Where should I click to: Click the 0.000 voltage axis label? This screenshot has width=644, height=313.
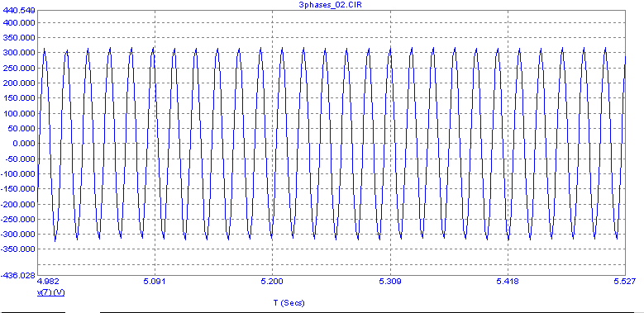[x=23, y=144]
